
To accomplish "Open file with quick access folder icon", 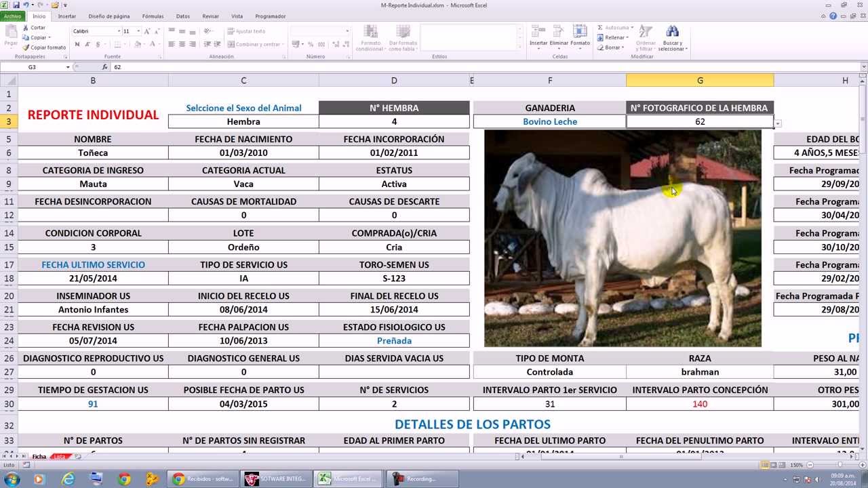I will coord(56,5).
